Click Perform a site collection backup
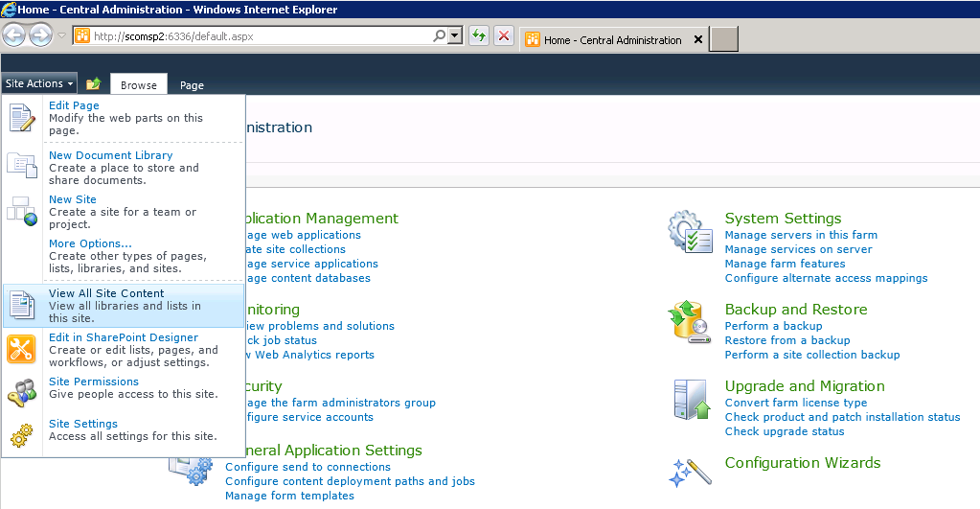The image size is (980, 509). [x=811, y=355]
